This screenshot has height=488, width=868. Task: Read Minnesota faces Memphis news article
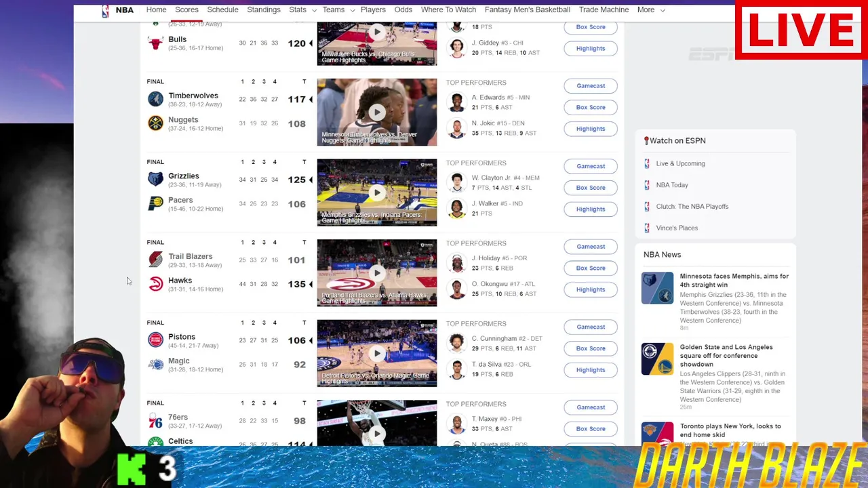point(734,281)
